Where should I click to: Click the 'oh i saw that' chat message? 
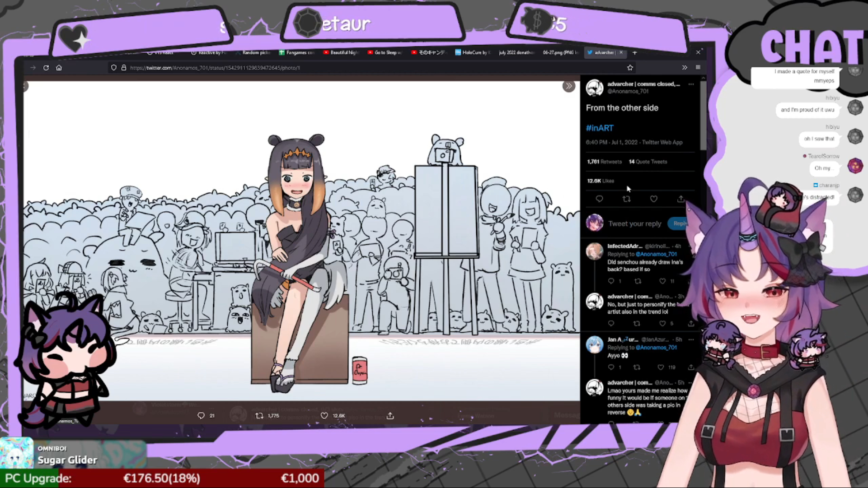pos(819,139)
